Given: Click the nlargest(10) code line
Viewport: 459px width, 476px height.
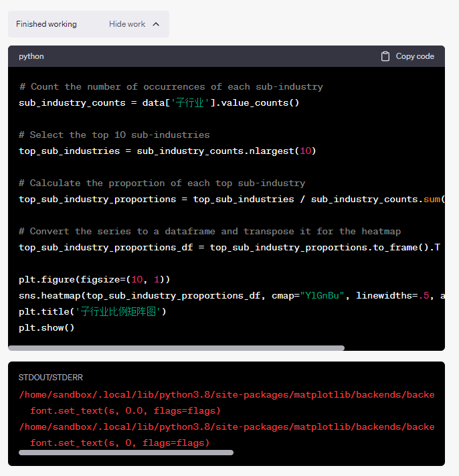Looking at the screenshot, I should pyautogui.click(x=167, y=151).
